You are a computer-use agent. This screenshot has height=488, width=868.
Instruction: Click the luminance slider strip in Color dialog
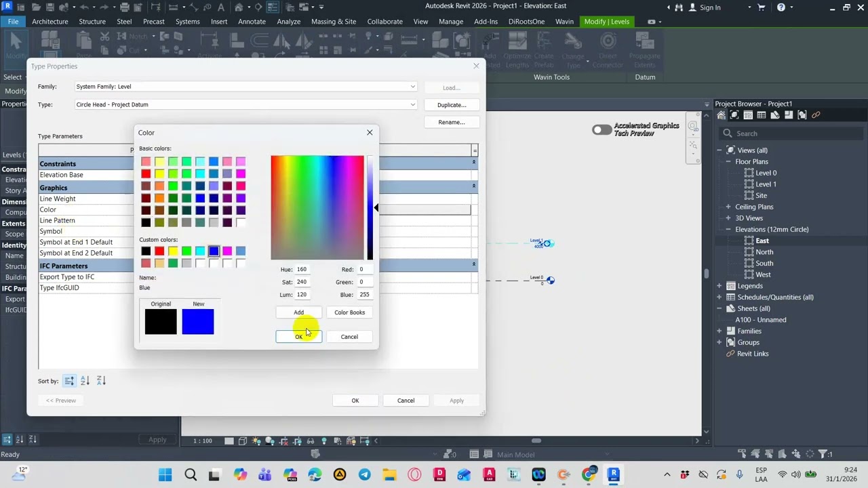[x=370, y=208]
